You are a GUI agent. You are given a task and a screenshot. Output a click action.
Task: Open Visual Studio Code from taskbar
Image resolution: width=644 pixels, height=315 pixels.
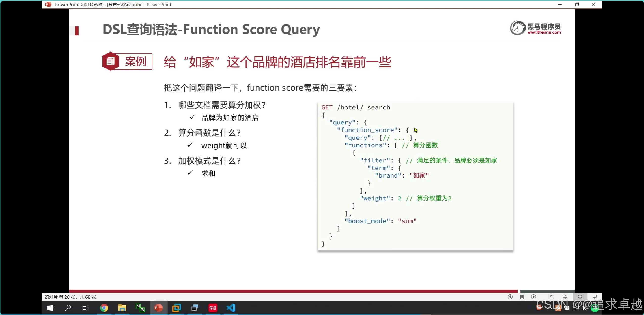click(x=231, y=308)
